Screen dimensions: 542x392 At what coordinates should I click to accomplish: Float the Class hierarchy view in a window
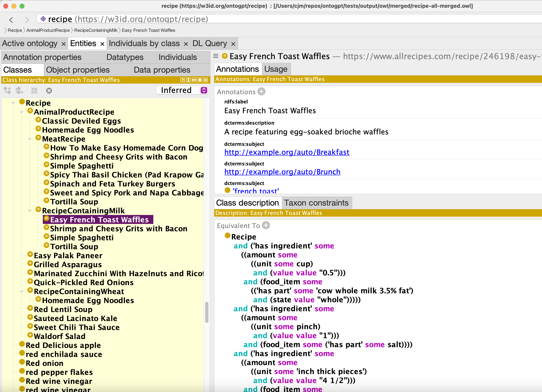pyautogui.click(x=200, y=80)
